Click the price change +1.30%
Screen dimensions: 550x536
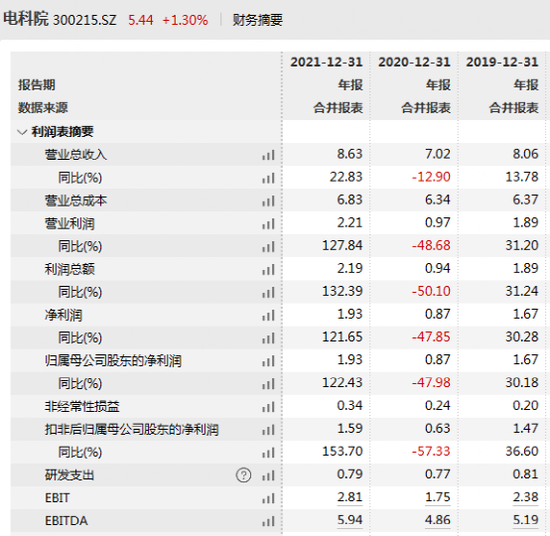[185, 20]
